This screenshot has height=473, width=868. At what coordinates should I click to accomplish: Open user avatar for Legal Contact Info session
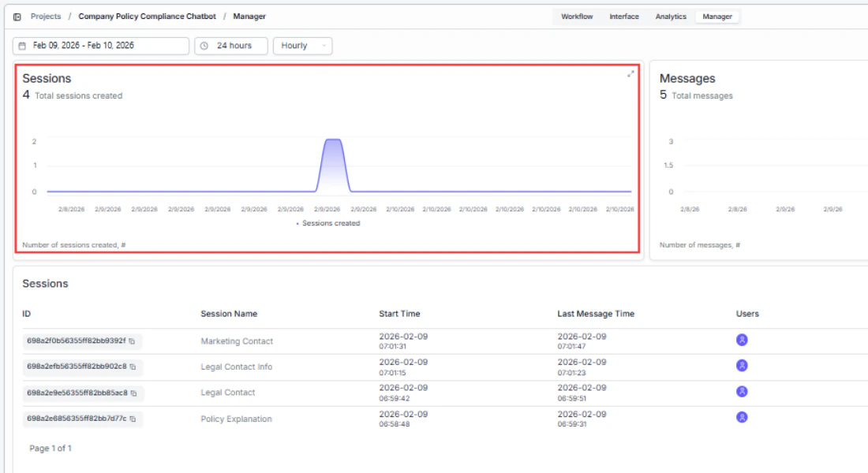pos(742,365)
